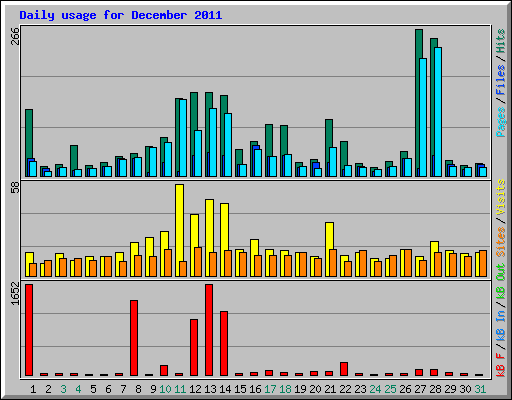Click the chart title 'Daily usage for December 2011'
Screen dimensions: 512x400
pyautogui.click(x=121, y=15)
